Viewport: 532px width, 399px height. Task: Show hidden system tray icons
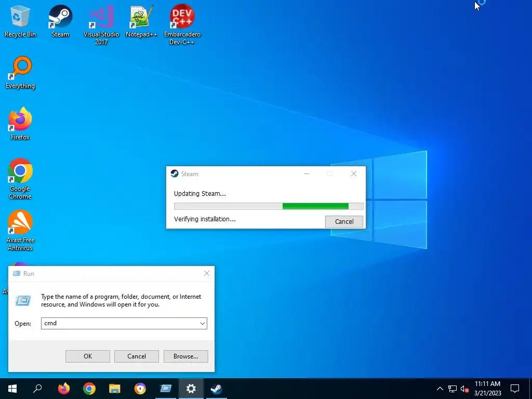(440, 389)
